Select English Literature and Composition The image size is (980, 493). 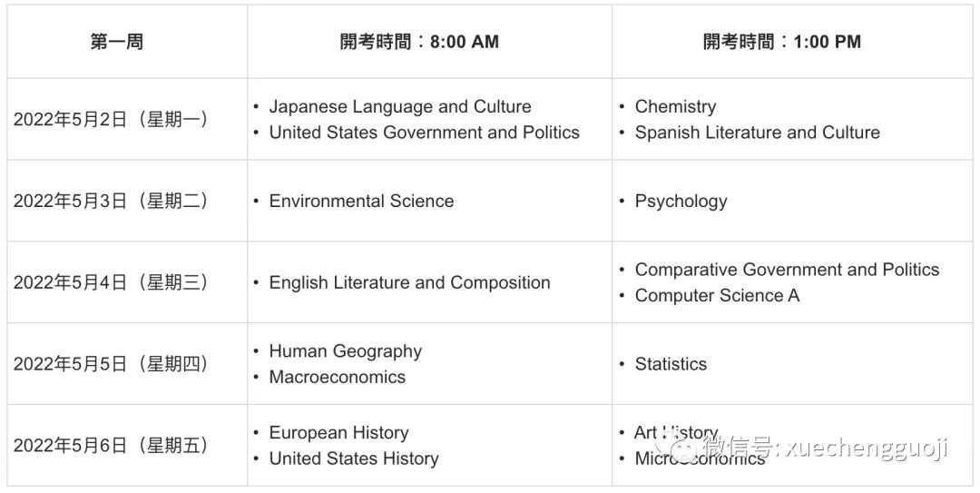pos(409,282)
